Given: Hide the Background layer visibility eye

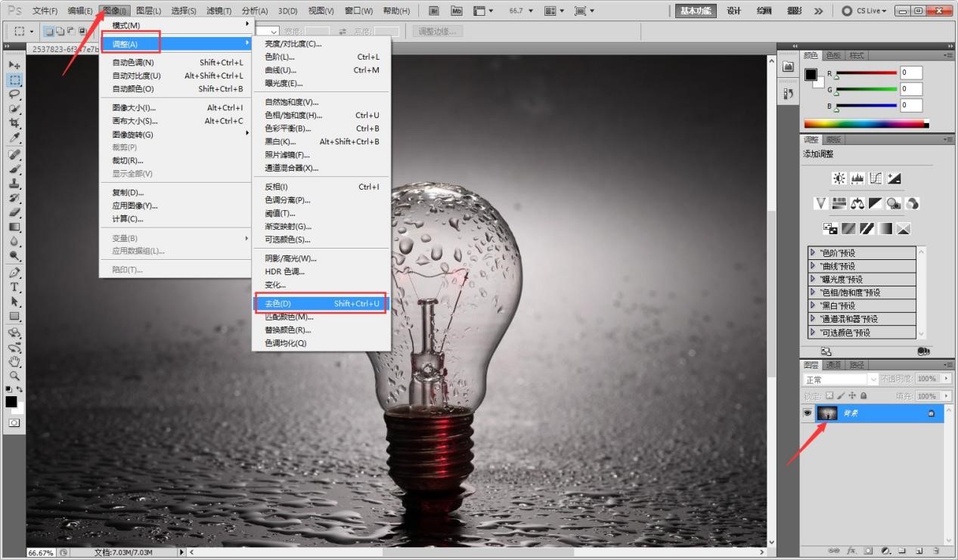Looking at the screenshot, I should tap(808, 413).
